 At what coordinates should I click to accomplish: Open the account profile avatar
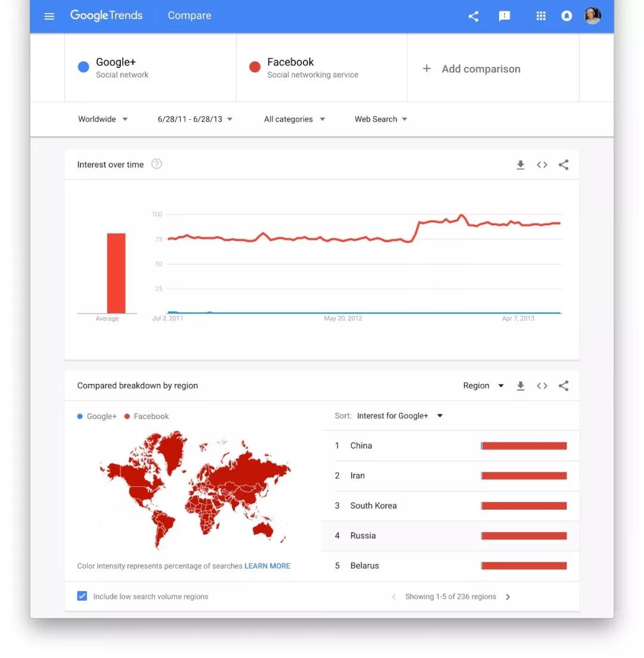coord(592,16)
